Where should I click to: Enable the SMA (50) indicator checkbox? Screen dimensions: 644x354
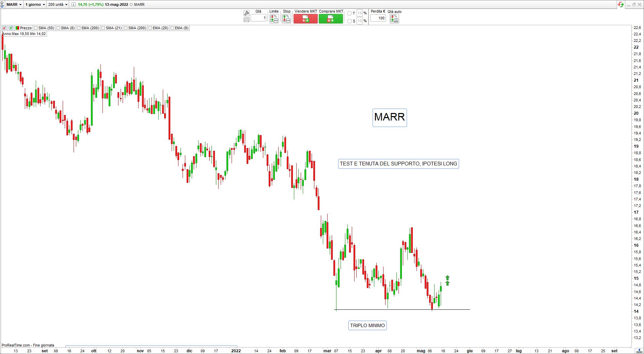[x=36, y=28]
